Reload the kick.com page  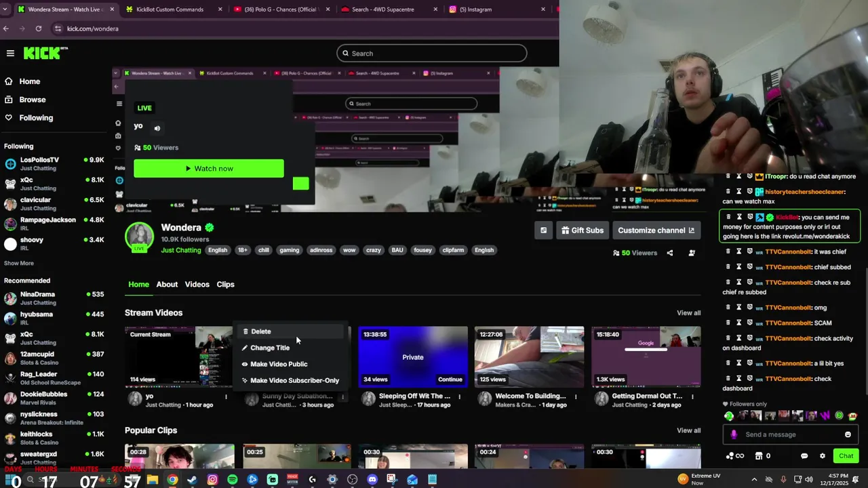pos(39,28)
